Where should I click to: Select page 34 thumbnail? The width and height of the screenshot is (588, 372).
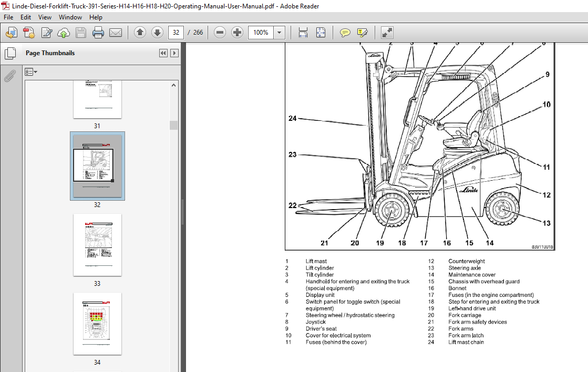(98, 324)
